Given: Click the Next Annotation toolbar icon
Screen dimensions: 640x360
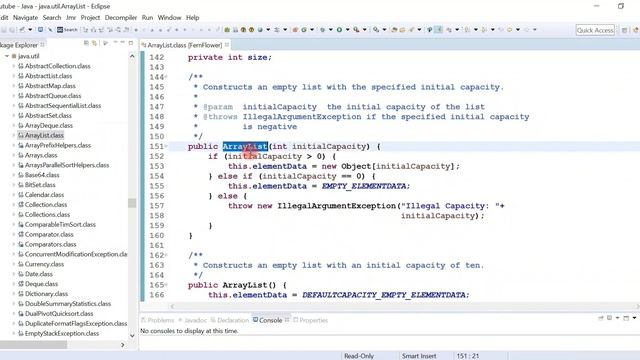Looking at the screenshot, I should click(x=467, y=30).
